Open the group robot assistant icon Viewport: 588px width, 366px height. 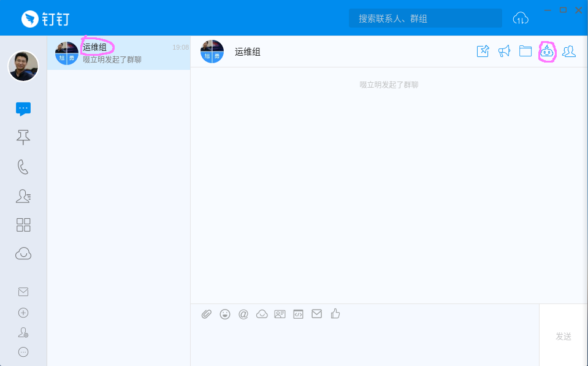pos(546,51)
